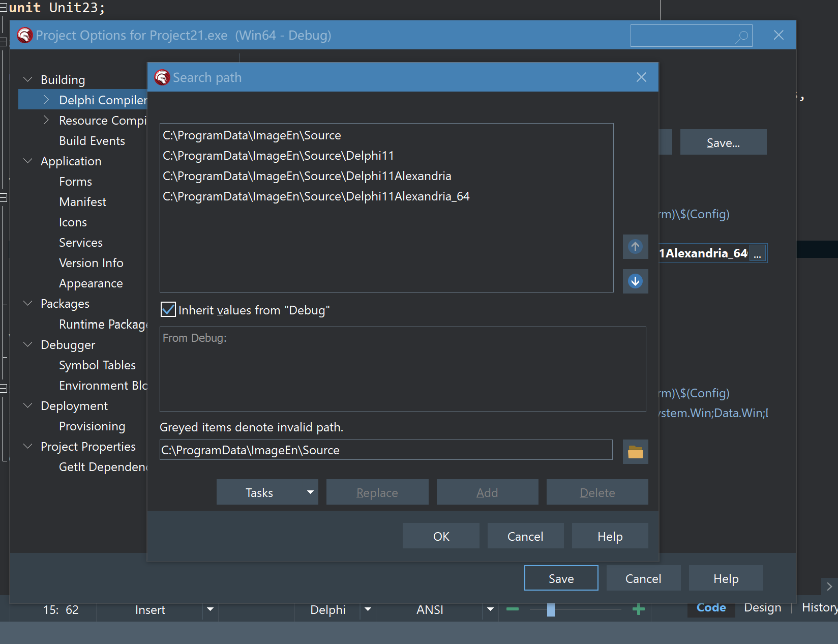
Task: Switch to the Design tab
Action: click(x=762, y=607)
